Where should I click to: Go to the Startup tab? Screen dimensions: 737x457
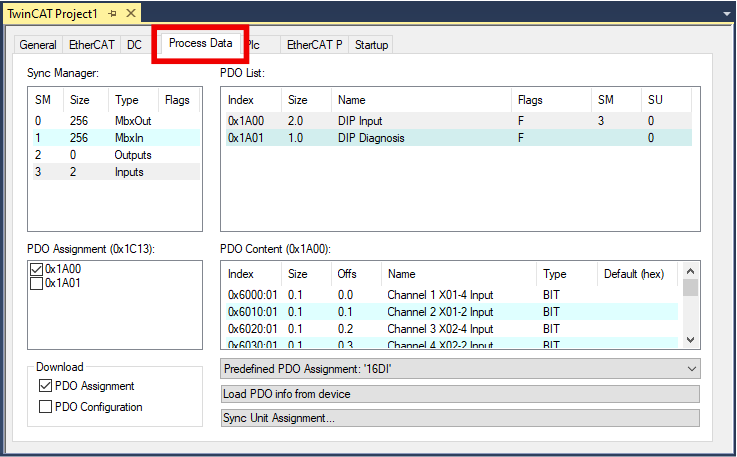371,45
